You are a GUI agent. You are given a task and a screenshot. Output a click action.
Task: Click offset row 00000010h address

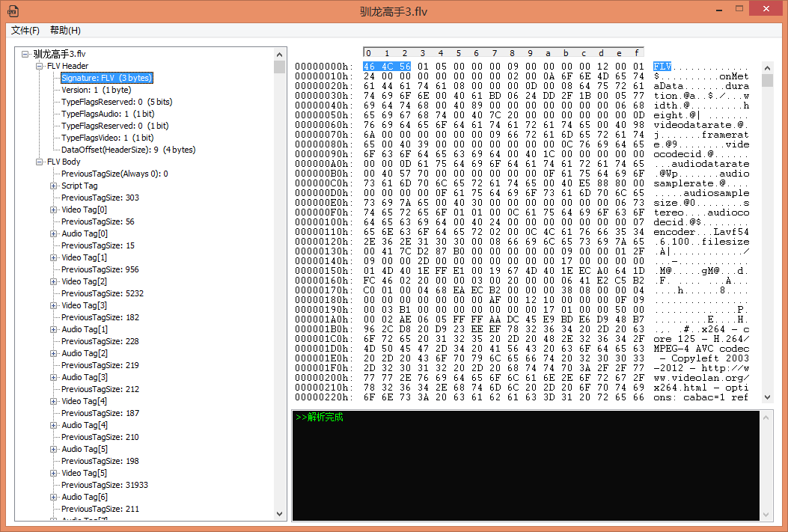323,76
